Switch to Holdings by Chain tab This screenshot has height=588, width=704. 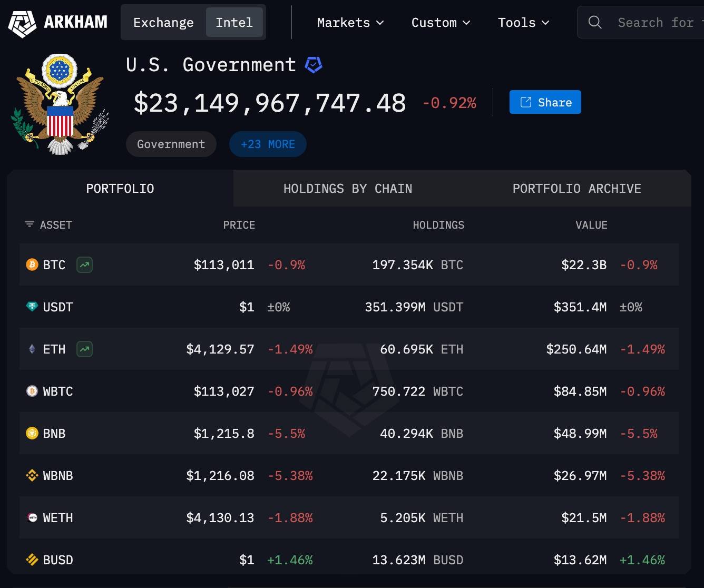coord(348,189)
